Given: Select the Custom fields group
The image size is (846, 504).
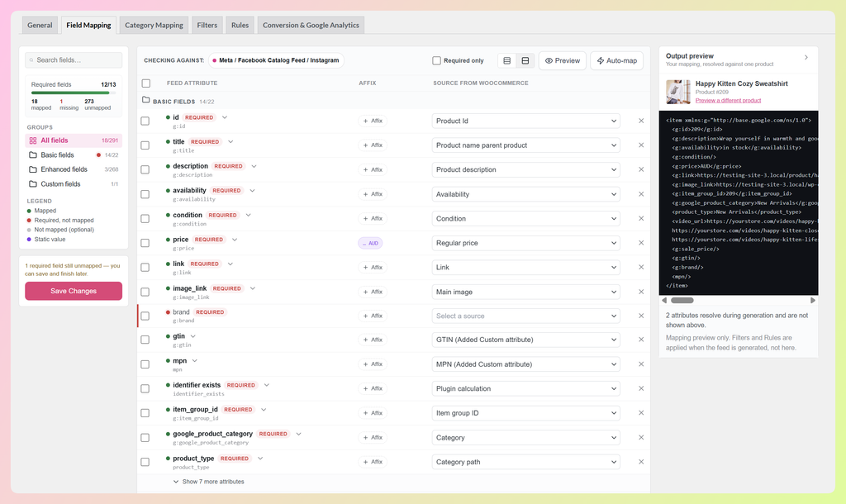Looking at the screenshot, I should pos(74,184).
